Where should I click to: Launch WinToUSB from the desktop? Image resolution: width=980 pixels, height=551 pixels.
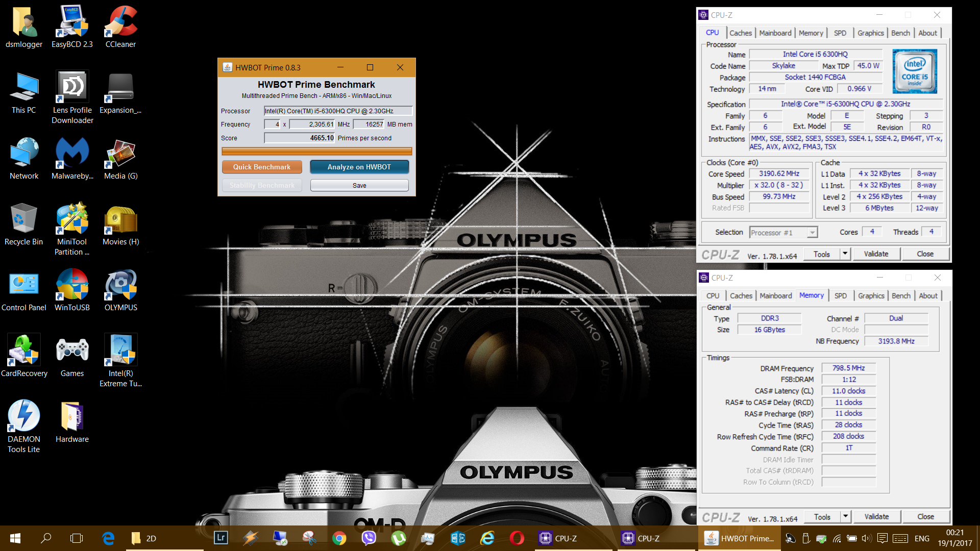72,291
